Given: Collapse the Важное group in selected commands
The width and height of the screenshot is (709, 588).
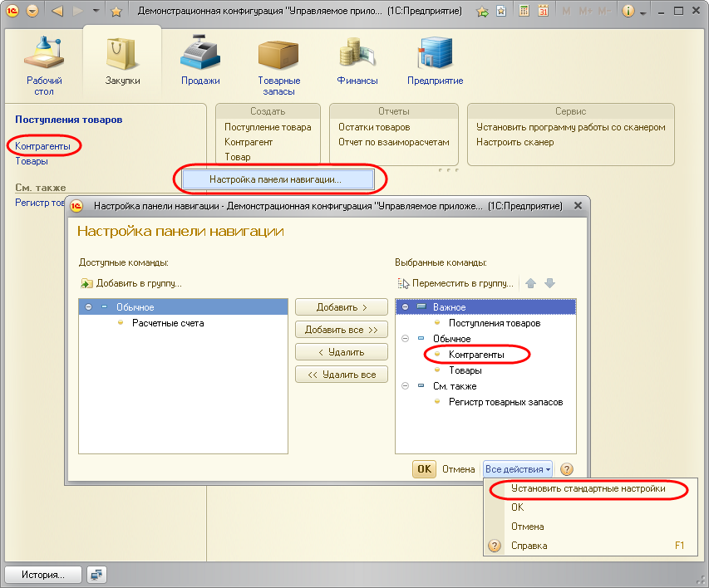Looking at the screenshot, I should pyautogui.click(x=405, y=307).
